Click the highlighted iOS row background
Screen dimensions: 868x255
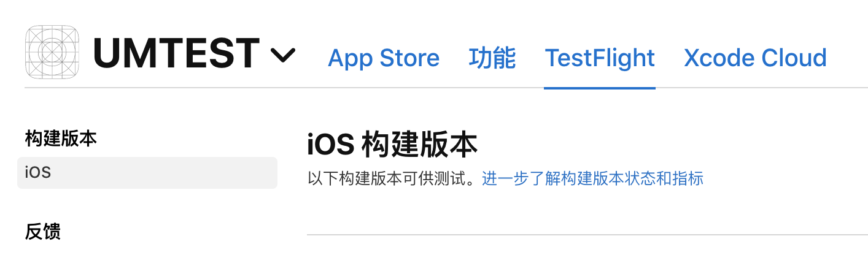click(147, 172)
